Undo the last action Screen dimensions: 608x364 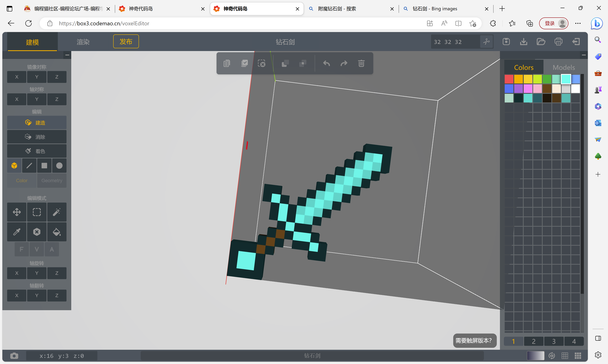coord(327,64)
